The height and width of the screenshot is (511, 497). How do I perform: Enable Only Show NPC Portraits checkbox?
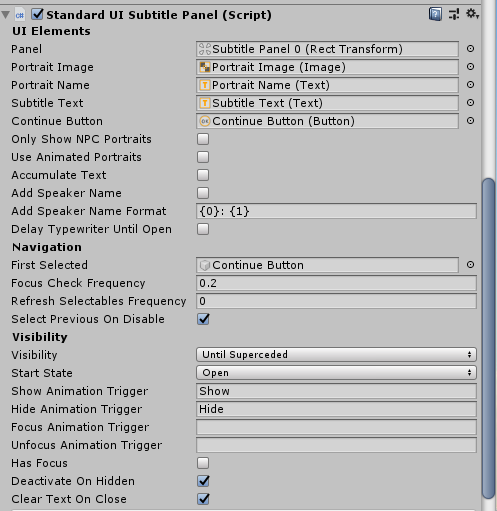click(203, 139)
